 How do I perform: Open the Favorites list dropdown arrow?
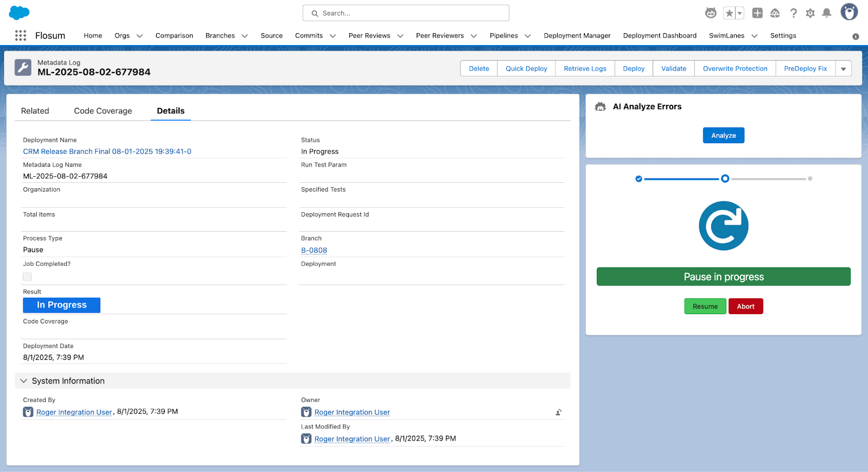(x=739, y=13)
